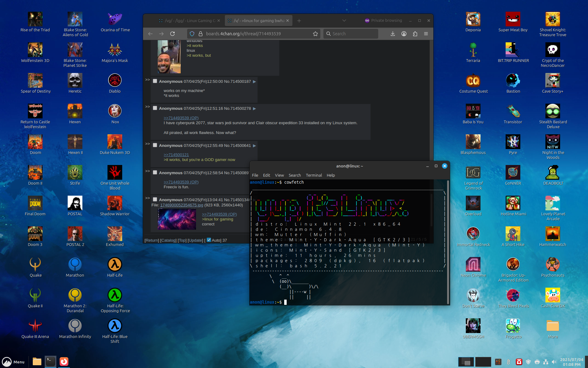
Task: Click the Update link at thread bottom
Action: click(195, 240)
